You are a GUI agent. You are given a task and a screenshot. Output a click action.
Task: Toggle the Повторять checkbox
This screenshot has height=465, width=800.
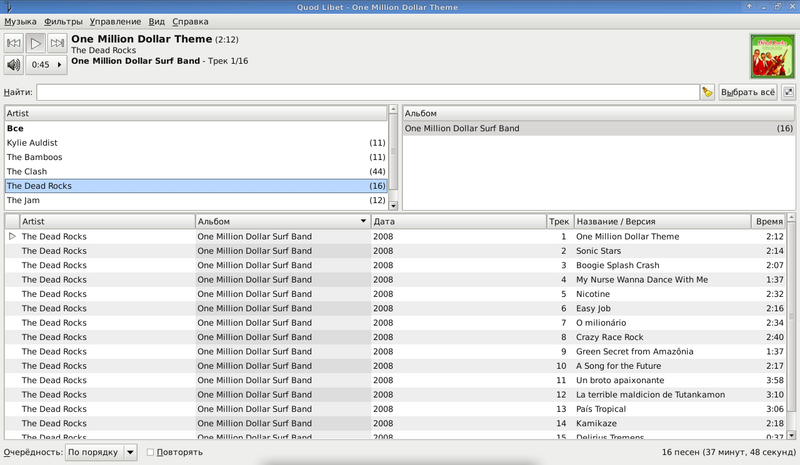(x=150, y=452)
